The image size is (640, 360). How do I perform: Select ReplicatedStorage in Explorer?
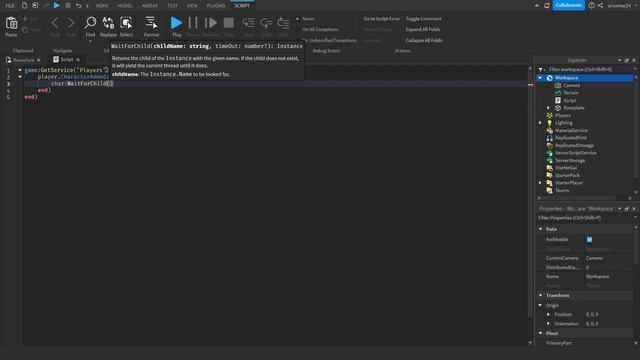pos(574,145)
